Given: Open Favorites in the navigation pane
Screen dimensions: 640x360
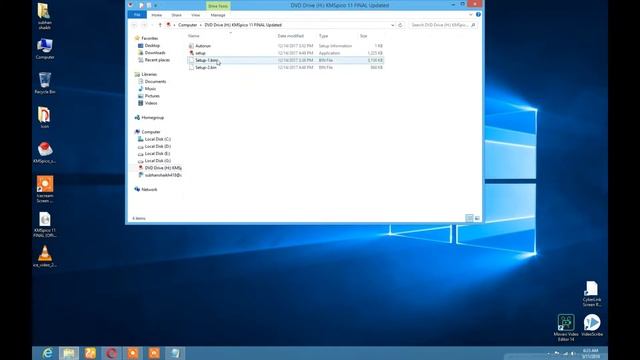Looking at the screenshot, I should click(149, 38).
